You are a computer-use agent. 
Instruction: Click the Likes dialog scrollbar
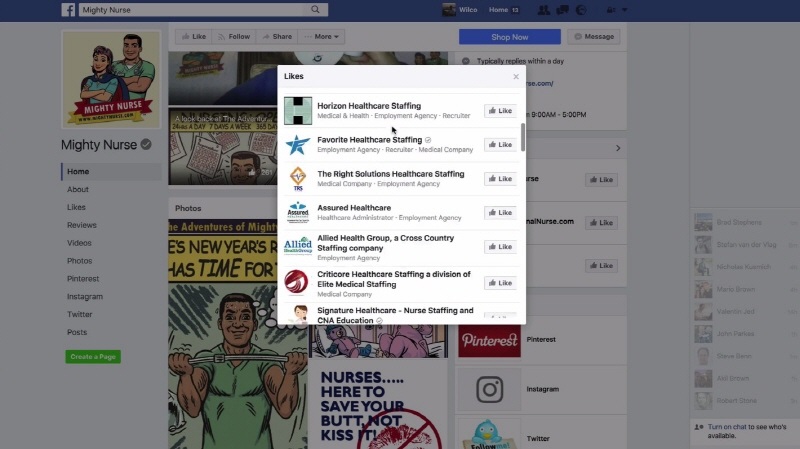pos(523,137)
